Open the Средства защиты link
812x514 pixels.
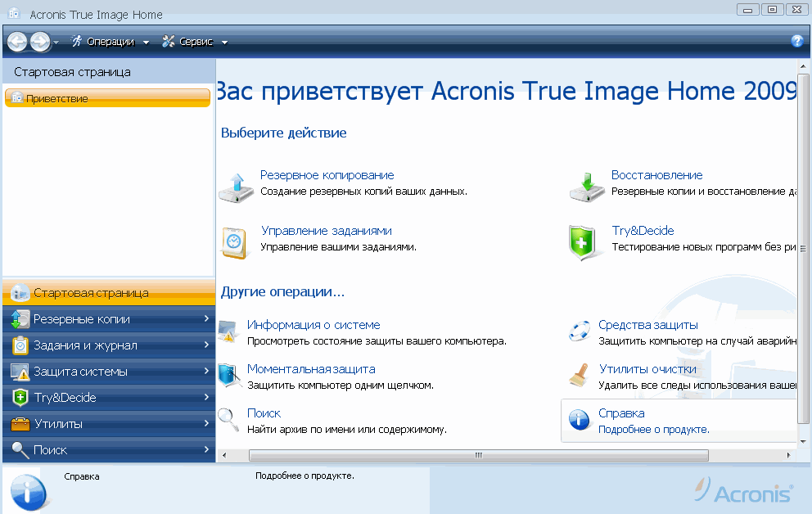pos(647,325)
